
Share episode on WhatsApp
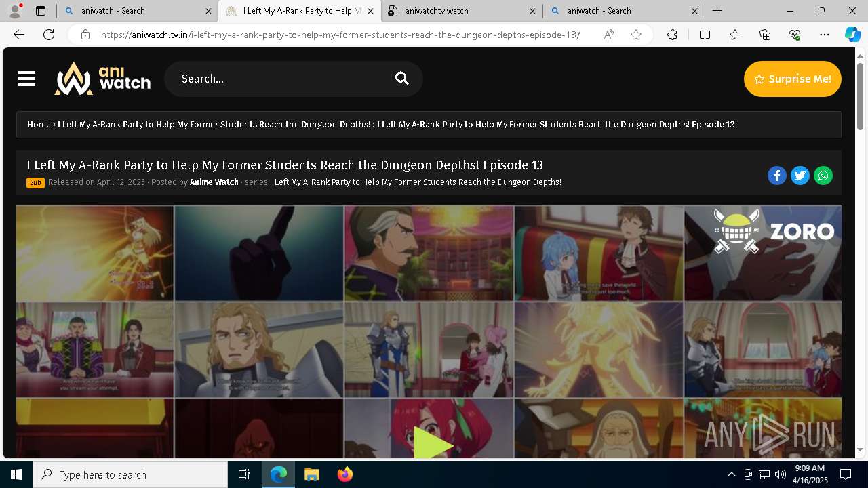(x=823, y=176)
